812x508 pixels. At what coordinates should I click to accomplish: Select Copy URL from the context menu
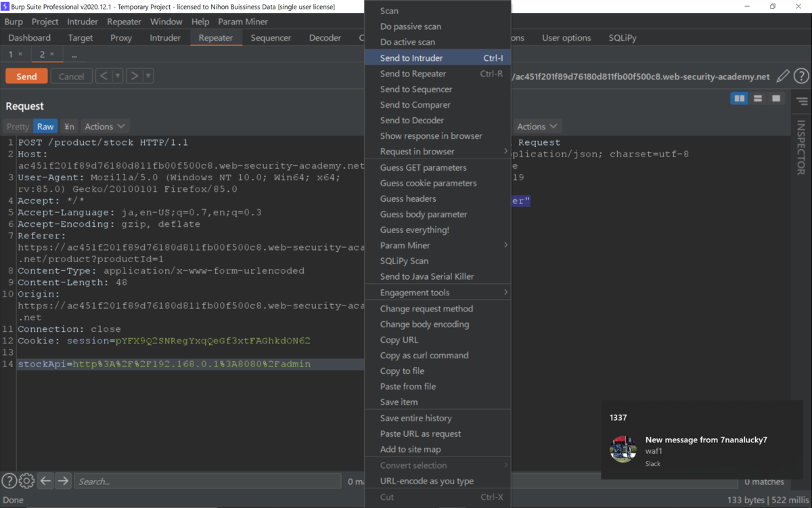coord(437,339)
